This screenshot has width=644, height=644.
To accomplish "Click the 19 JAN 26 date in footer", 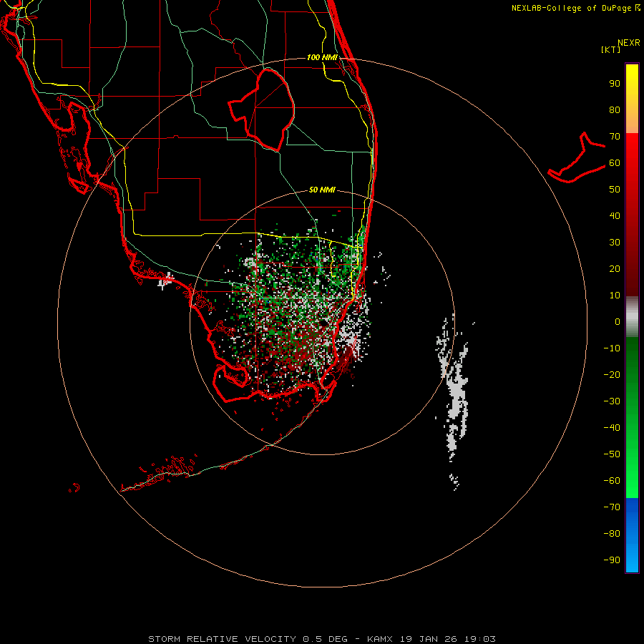I will pos(429,639).
